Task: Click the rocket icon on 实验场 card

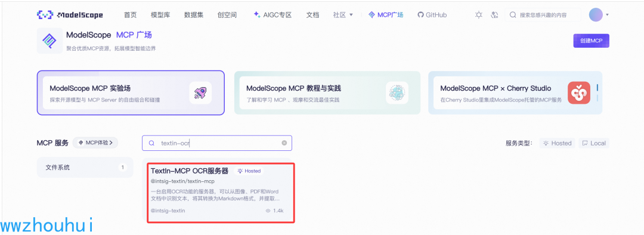Action: pos(200,92)
